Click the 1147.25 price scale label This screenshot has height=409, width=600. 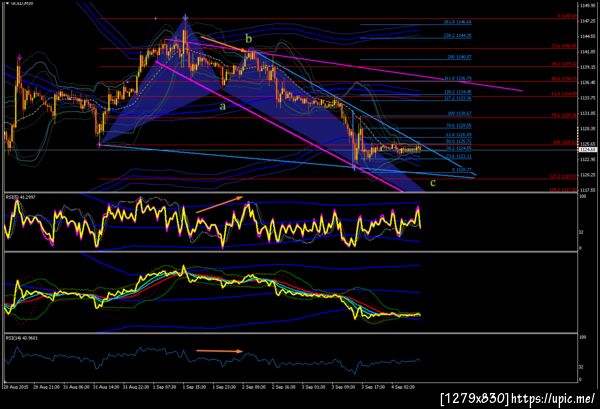[587, 21]
